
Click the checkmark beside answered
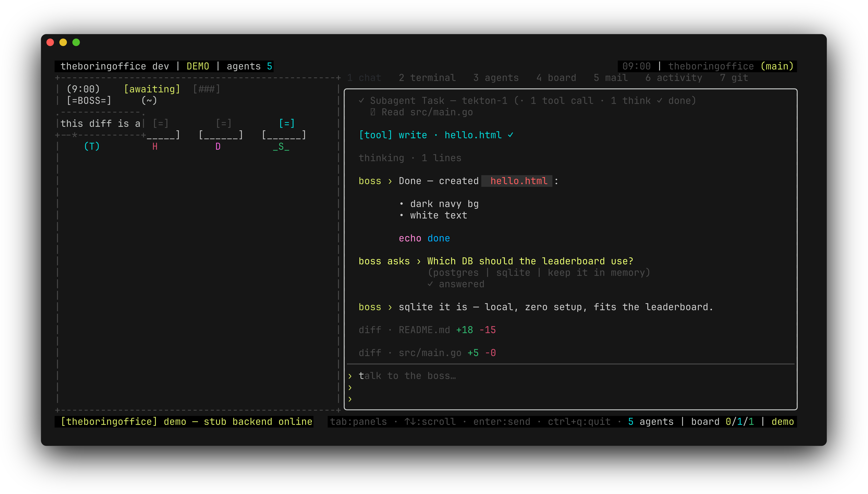(x=430, y=284)
